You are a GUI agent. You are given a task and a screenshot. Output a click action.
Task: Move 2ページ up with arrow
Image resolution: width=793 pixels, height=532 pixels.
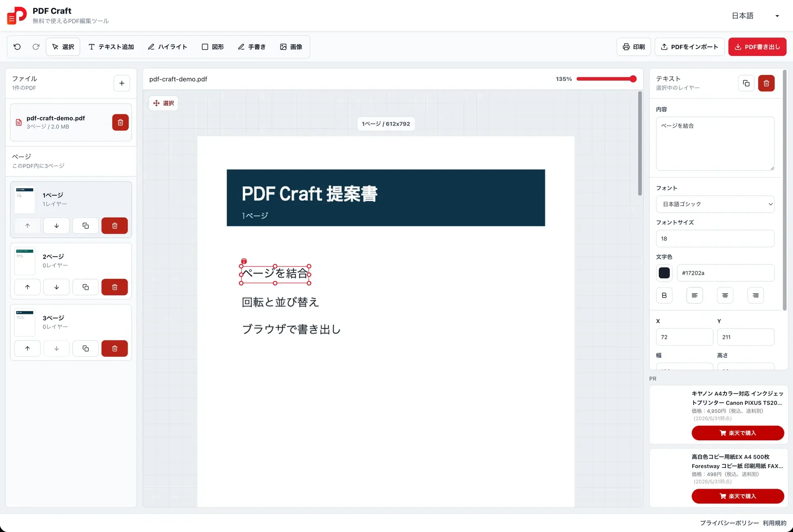[x=27, y=287]
